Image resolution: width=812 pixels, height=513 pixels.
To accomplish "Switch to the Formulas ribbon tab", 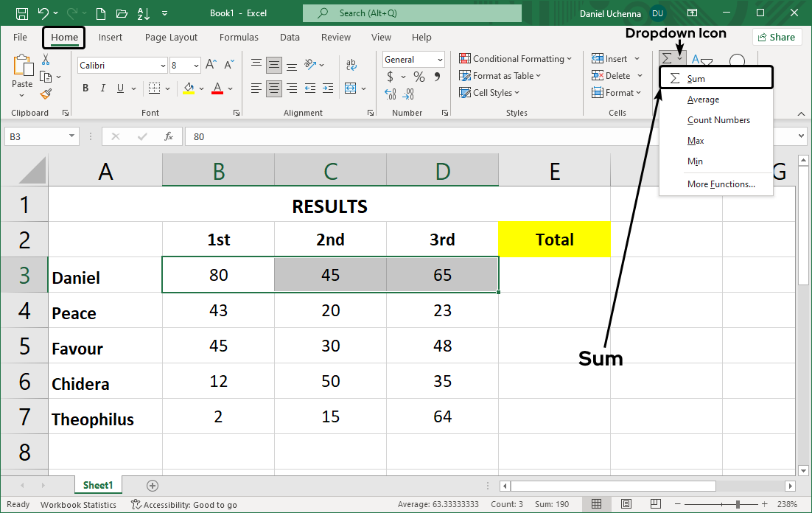I will click(239, 37).
